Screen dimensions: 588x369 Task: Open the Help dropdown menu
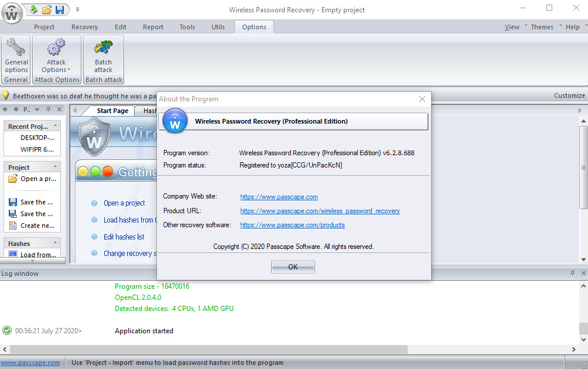tap(573, 27)
